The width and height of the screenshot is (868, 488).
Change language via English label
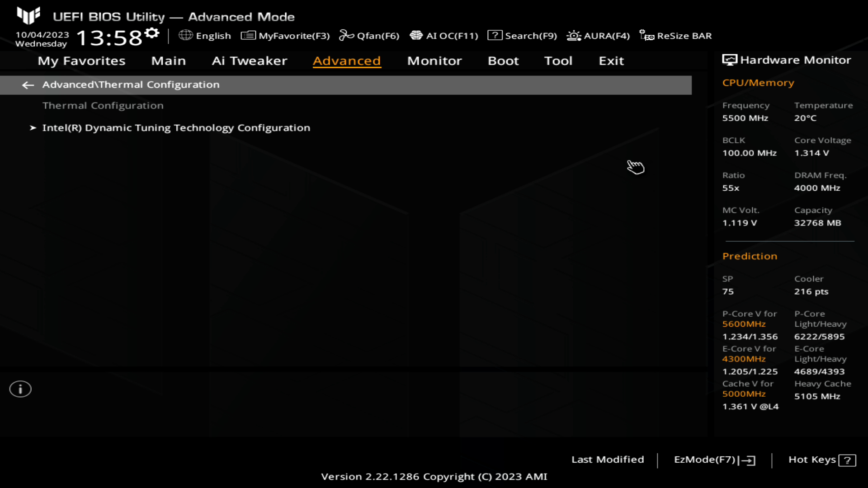click(213, 36)
